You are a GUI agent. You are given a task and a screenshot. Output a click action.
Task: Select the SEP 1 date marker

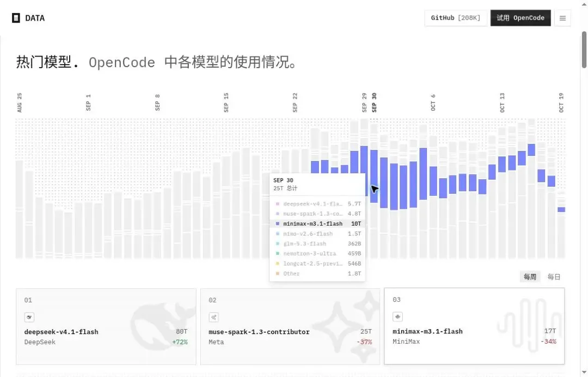click(88, 102)
